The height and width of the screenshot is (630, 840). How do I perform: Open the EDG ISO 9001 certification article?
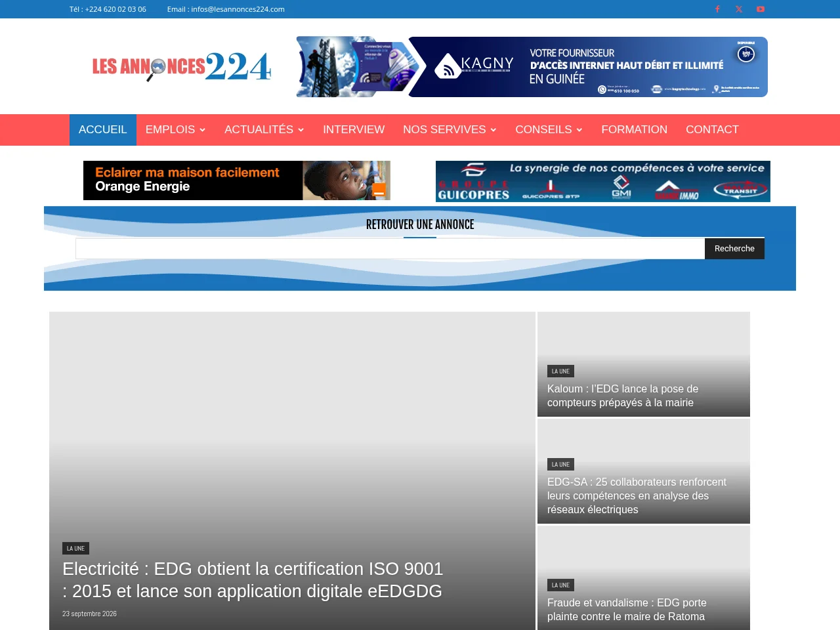coord(253,580)
